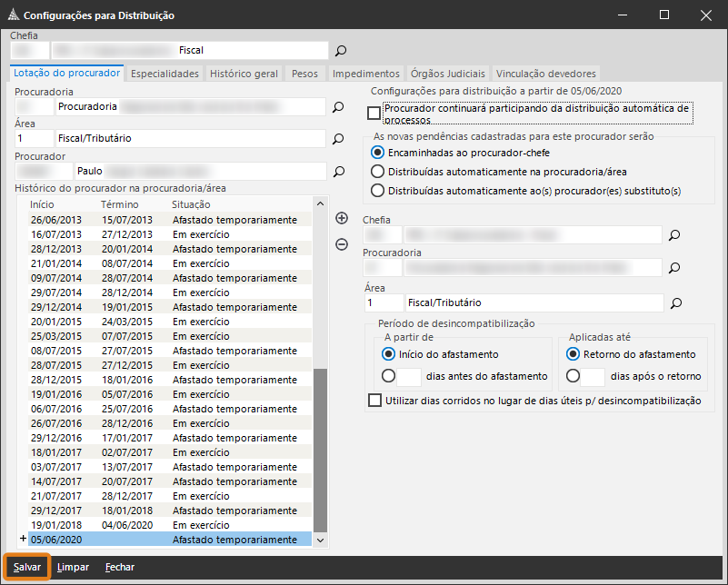Check Utilizar dias corridos no lugar de dias úteis
This screenshot has height=585, width=728.
coord(374,401)
